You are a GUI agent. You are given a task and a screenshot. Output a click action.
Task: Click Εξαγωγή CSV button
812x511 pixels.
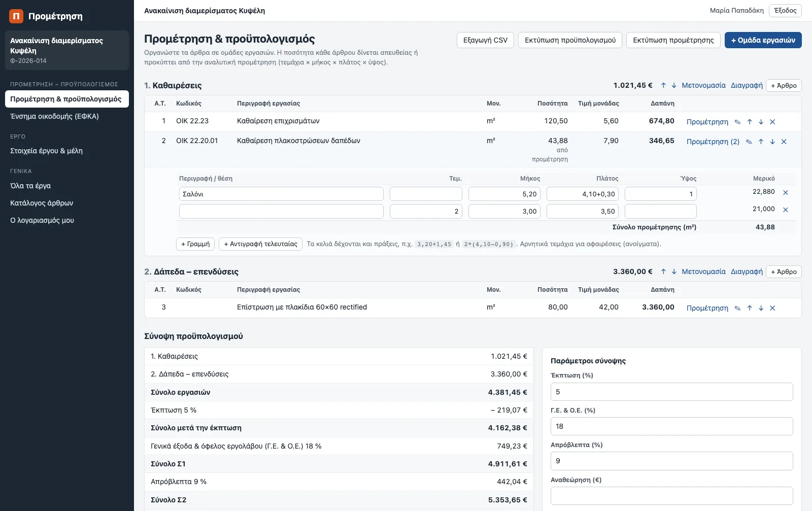pyautogui.click(x=485, y=40)
